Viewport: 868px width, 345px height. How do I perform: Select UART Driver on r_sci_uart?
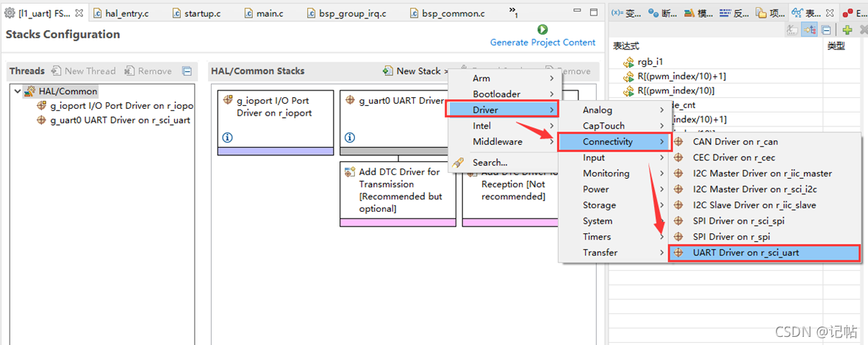(764, 252)
